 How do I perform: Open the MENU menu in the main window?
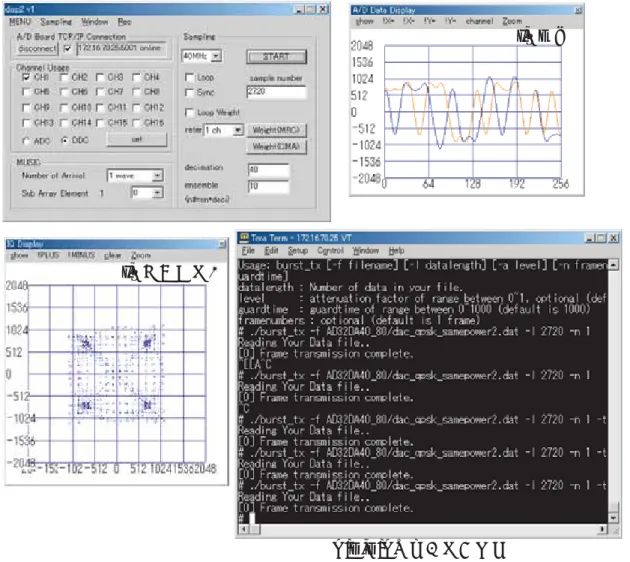(20, 22)
